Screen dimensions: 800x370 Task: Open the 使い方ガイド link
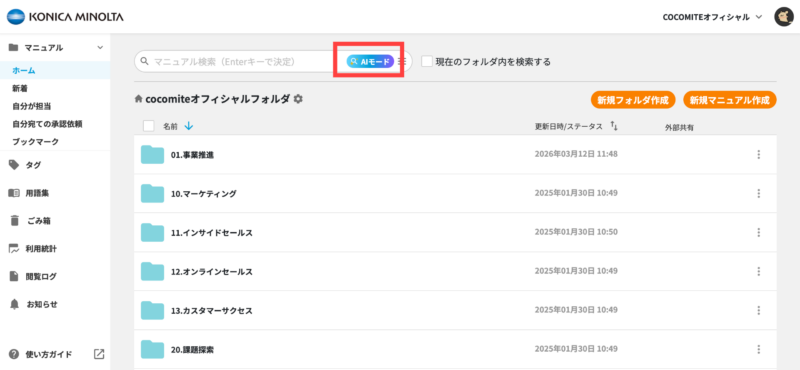click(49, 354)
